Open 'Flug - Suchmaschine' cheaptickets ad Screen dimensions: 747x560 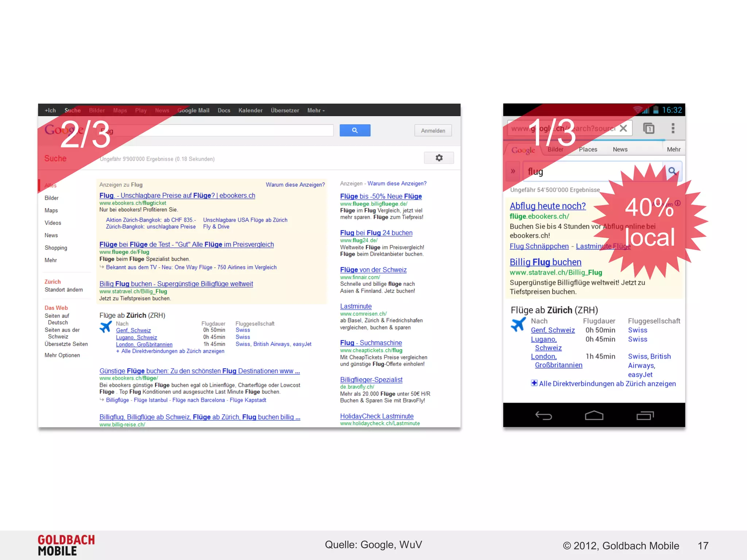pyautogui.click(x=371, y=343)
